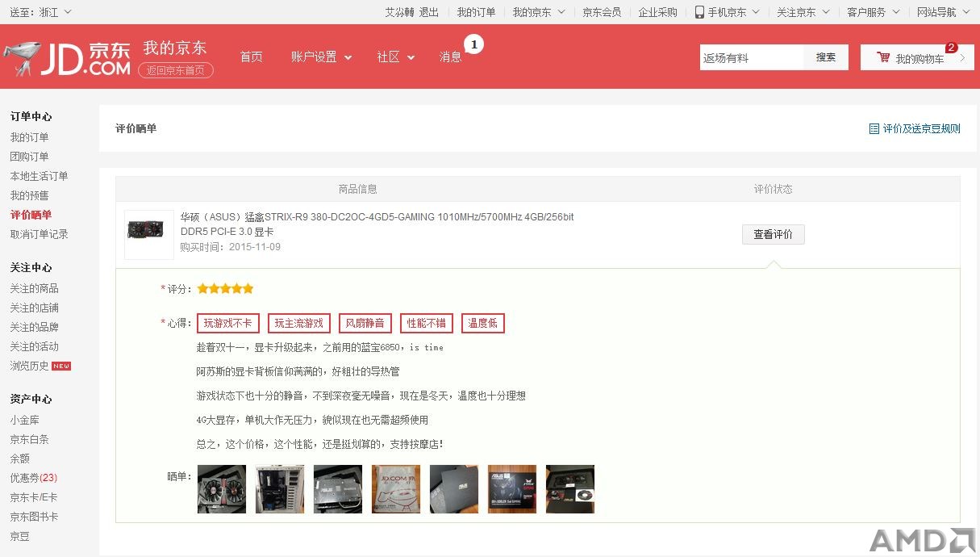
Task: Click the message count badge showing 1
Action: coord(474,44)
